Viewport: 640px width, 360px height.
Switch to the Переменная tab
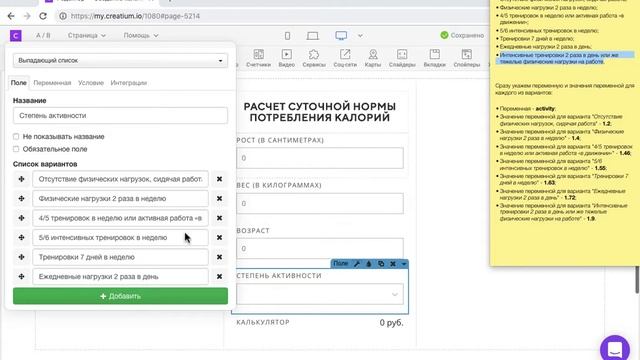pyautogui.click(x=52, y=82)
